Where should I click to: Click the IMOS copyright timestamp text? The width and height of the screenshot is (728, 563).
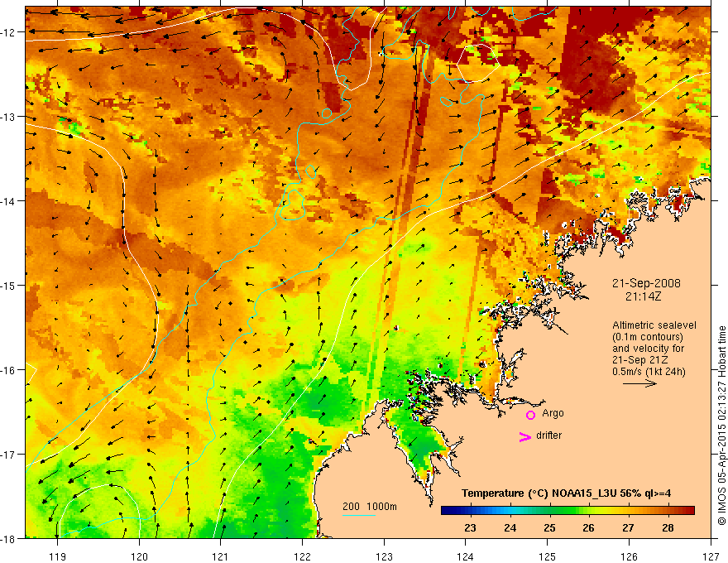pyautogui.click(x=722, y=426)
